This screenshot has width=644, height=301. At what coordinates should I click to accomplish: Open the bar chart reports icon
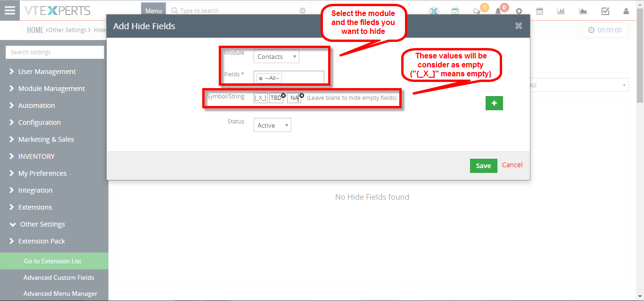pyautogui.click(x=561, y=10)
